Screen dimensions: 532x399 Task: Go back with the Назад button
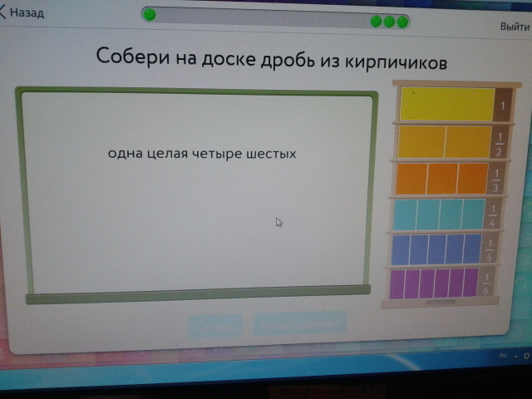[x=22, y=13]
